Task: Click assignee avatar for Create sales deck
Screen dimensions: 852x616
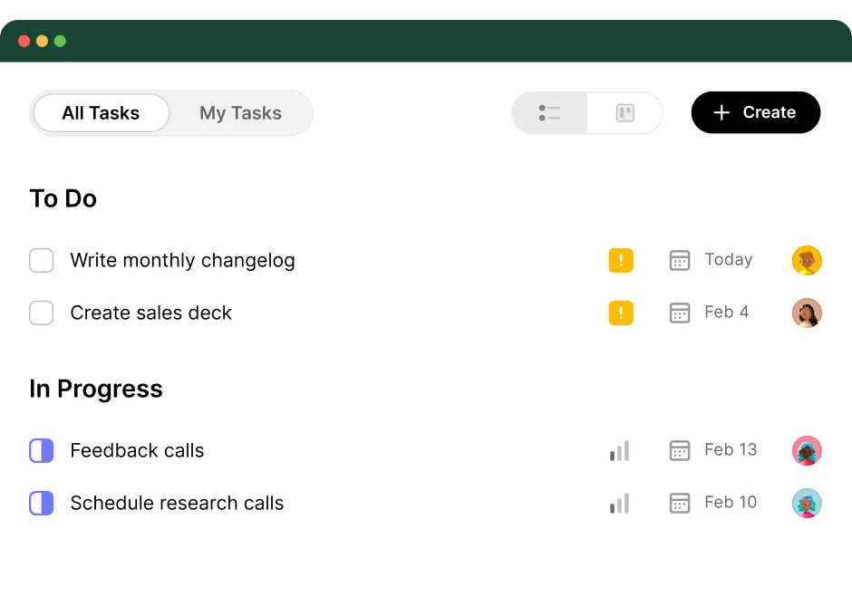Action: (x=807, y=313)
